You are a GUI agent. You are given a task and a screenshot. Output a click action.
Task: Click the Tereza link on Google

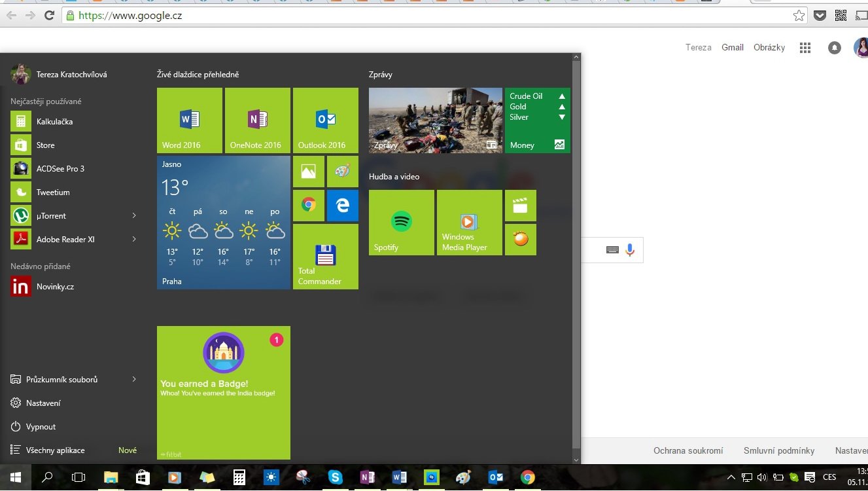699,47
